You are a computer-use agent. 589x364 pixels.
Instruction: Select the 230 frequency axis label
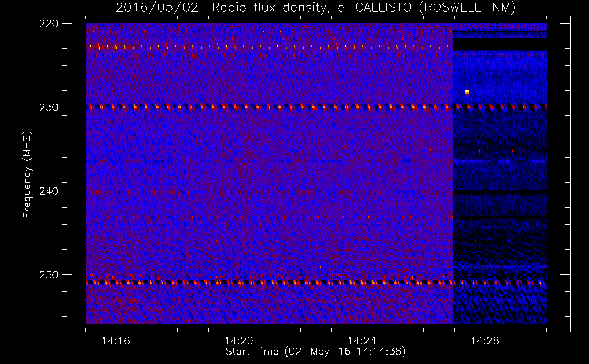point(49,107)
